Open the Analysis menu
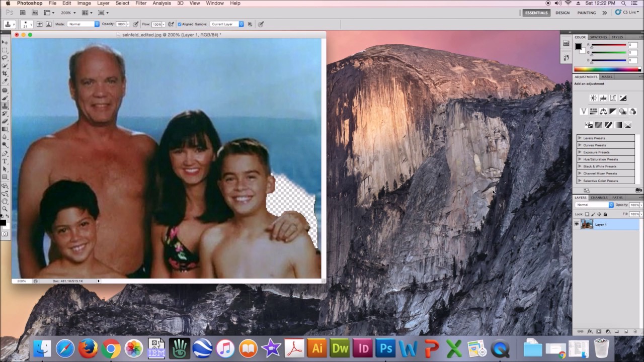 pos(162,3)
